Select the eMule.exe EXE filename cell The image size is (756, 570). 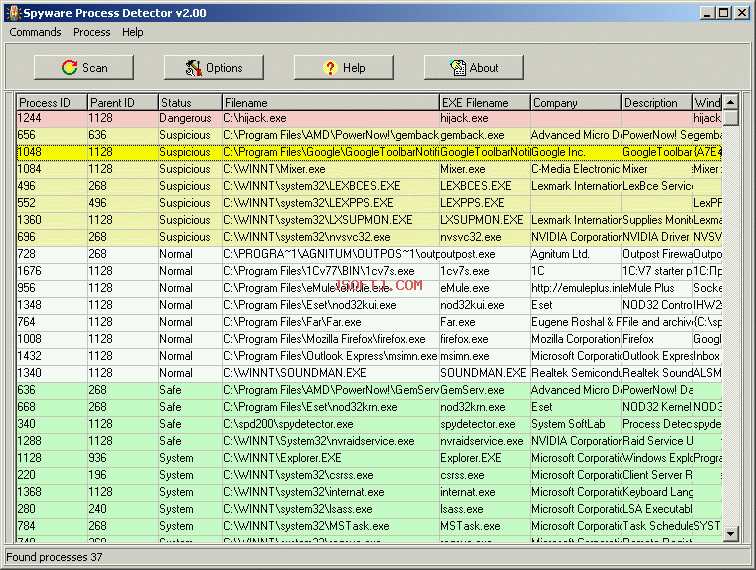[x=485, y=288]
